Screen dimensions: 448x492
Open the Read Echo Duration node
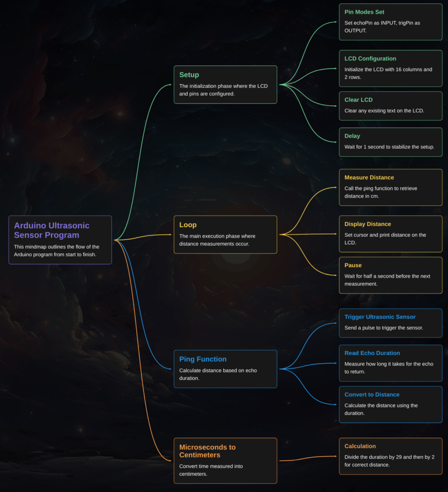(x=390, y=363)
